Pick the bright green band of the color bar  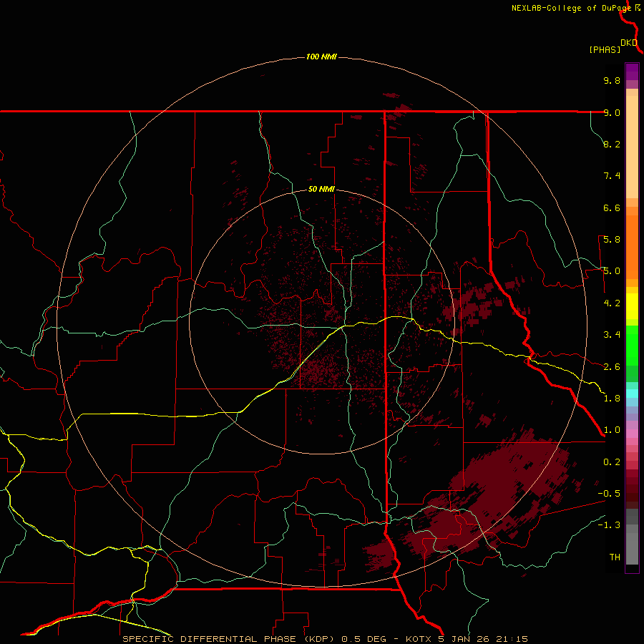[632, 346]
